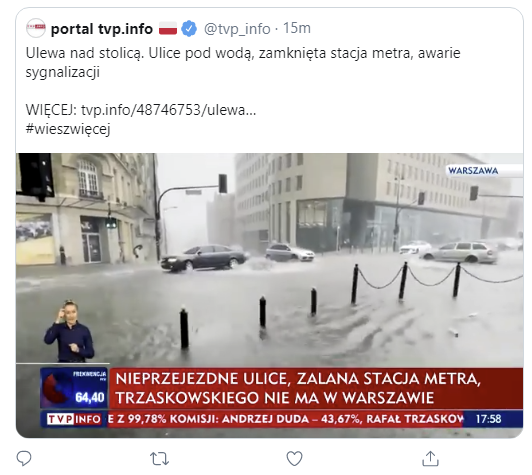Screen dimensions: 532x475
Task: Open the share upload icon
Action: click(x=430, y=459)
